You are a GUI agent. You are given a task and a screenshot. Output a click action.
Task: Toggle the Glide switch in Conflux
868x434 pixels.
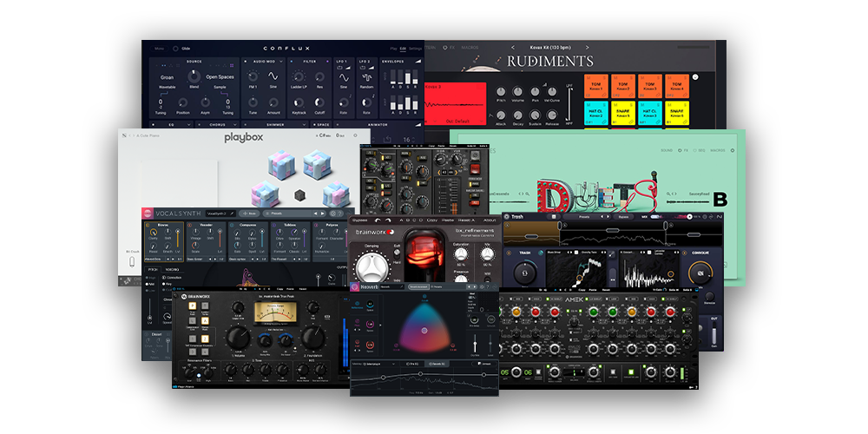[176, 49]
